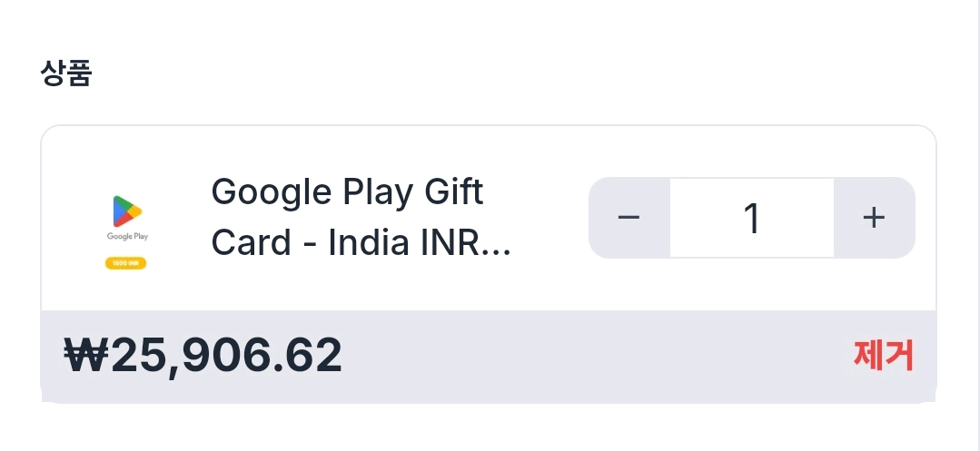The width and height of the screenshot is (980, 451).
Task: Click the ₩25,906.62 price
Action: [x=203, y=356]
